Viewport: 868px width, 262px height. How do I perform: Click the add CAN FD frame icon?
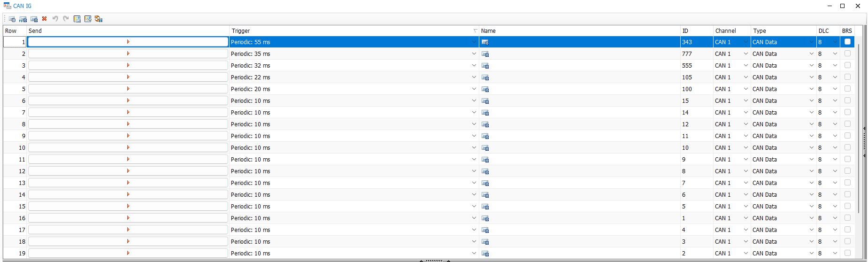click(23, 19)
